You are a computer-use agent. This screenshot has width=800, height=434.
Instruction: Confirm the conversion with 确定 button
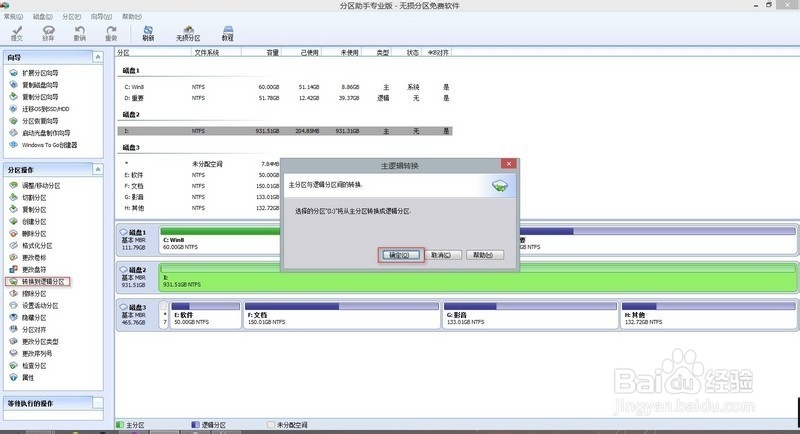coord(401,254)
